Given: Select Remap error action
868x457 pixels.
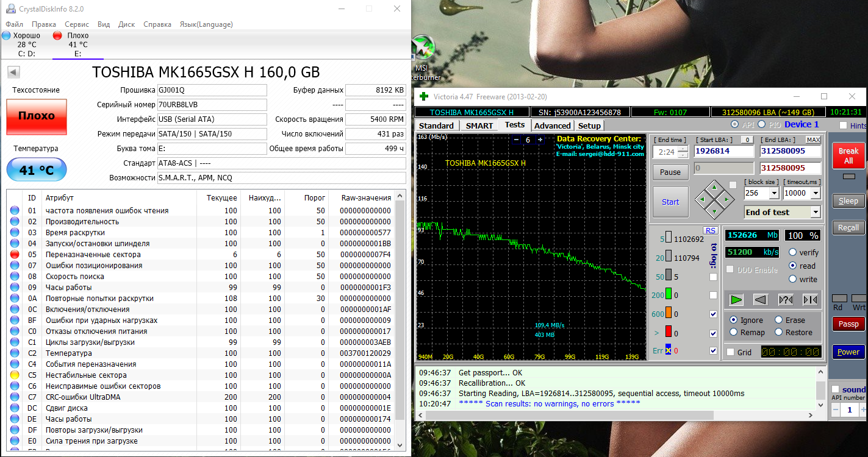Looking at the screenshot, I should [x=734, y=332].
